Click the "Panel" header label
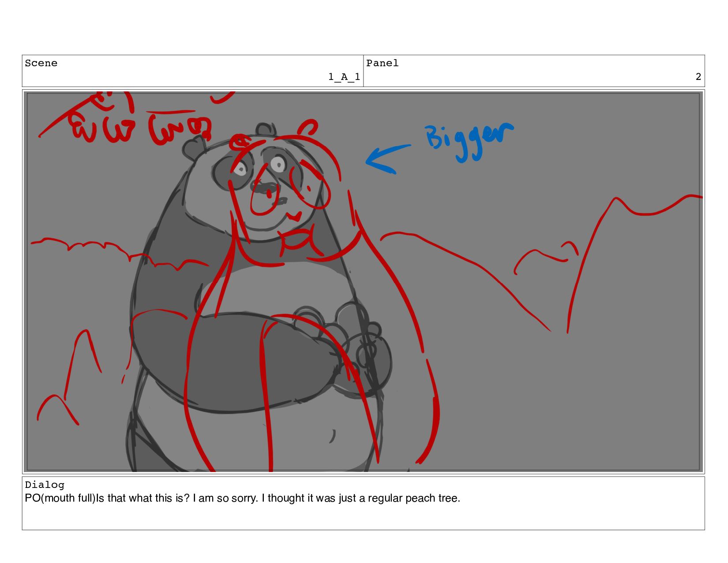 [382, 63]
